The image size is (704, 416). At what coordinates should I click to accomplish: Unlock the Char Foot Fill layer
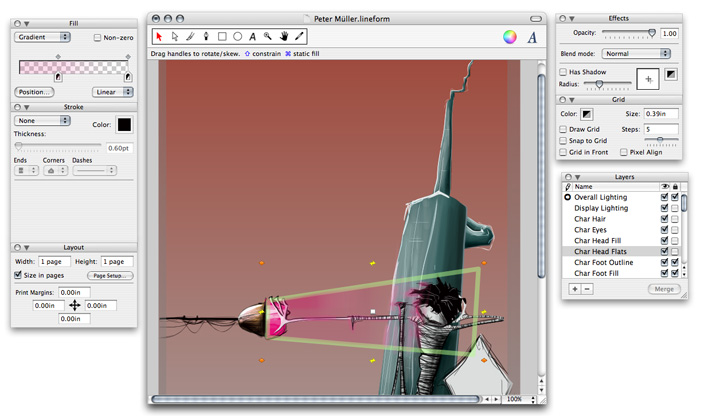675,273
